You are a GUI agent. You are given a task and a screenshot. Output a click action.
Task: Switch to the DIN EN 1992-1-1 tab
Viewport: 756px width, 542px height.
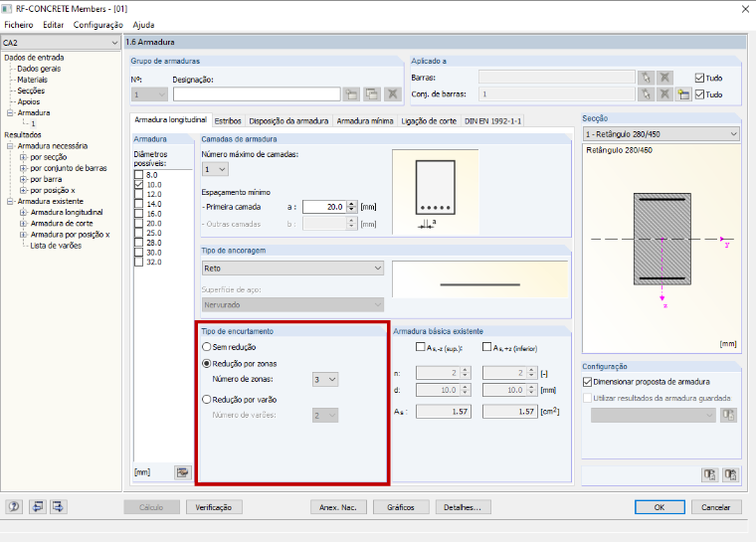(492, 121)
